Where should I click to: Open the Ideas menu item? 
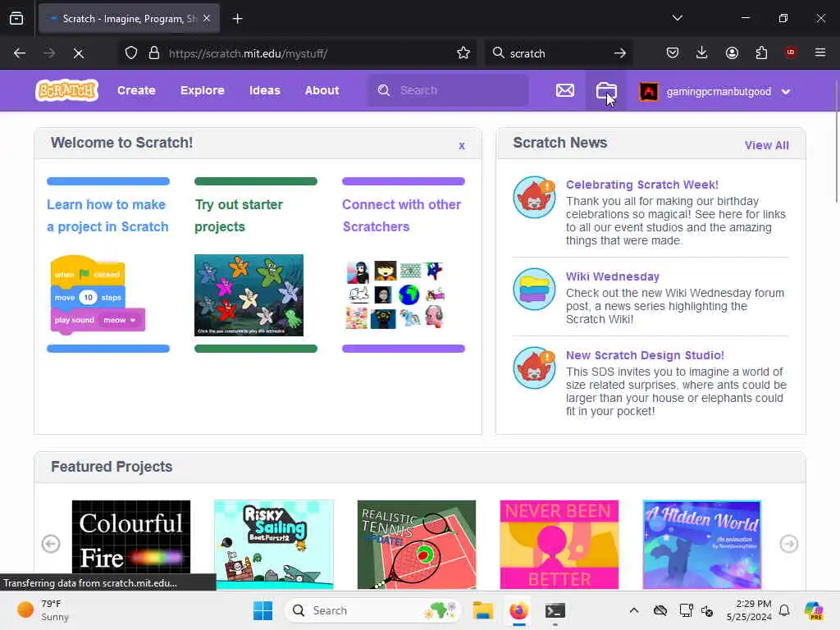pyautogui.click(x=265, y=90)
